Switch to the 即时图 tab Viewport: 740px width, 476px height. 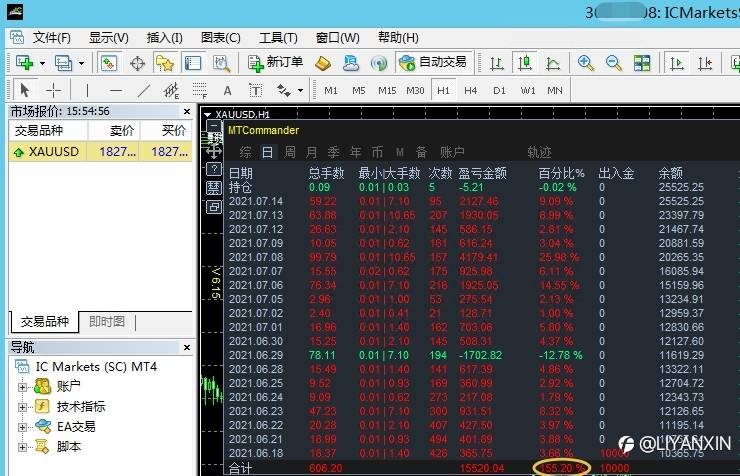[x=107, y=321]
